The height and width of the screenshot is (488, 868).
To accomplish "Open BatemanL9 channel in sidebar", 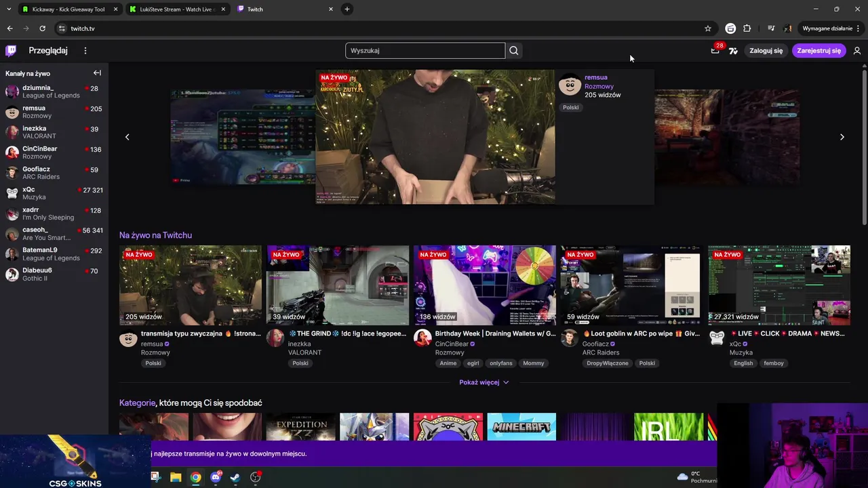I will coord(54,254).
